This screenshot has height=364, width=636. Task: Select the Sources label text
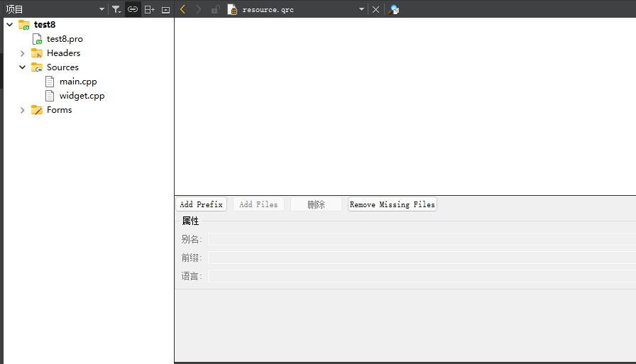[x=62, y=67]
